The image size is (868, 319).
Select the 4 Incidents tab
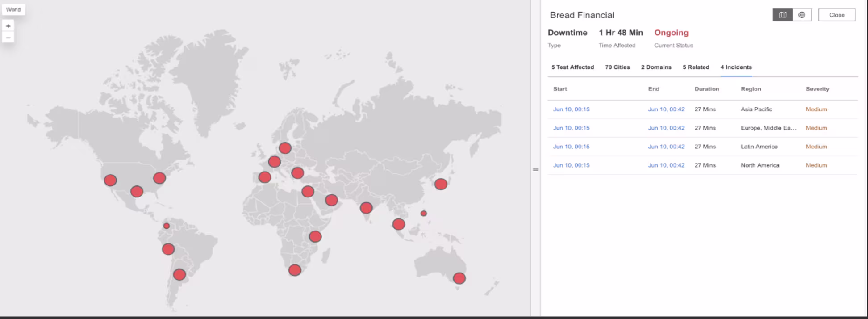(736, 67)
